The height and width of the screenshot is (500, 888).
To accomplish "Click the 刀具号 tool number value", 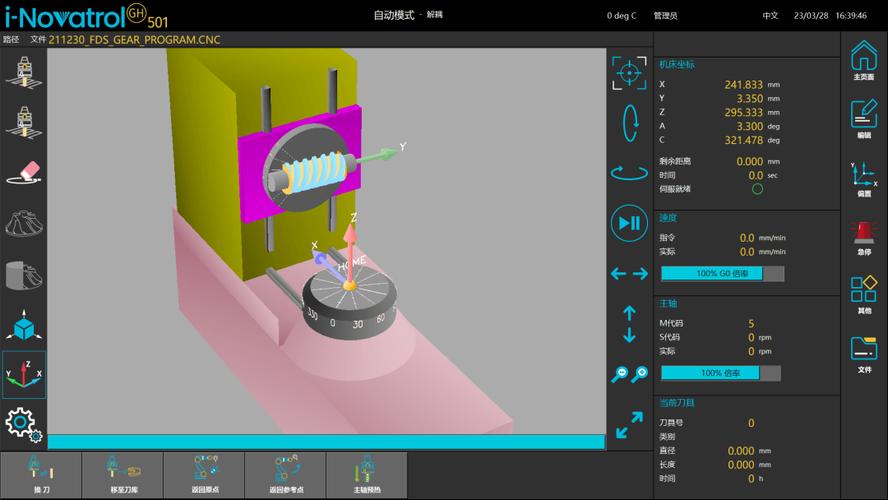I will (751, 423).
